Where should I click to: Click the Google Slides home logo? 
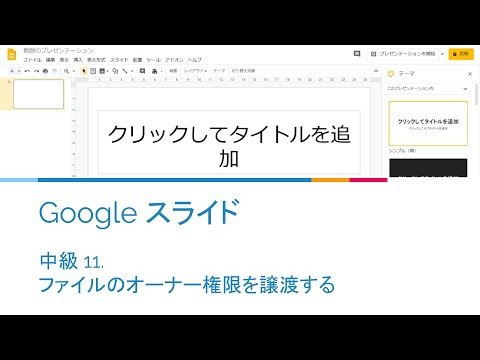click(x=12, y=54)
